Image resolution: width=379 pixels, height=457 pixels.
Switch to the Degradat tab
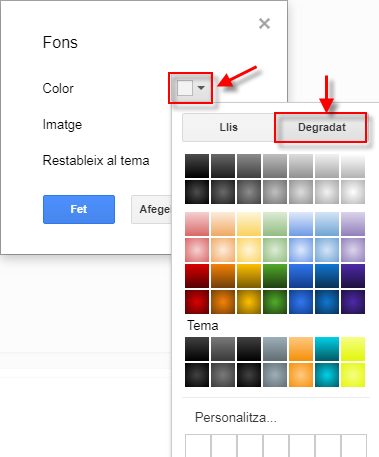321,127
